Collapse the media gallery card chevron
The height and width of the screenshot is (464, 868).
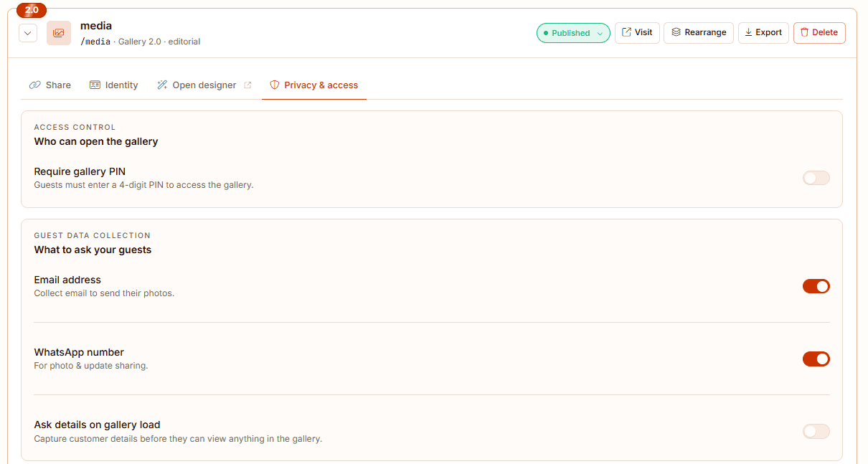28,33
